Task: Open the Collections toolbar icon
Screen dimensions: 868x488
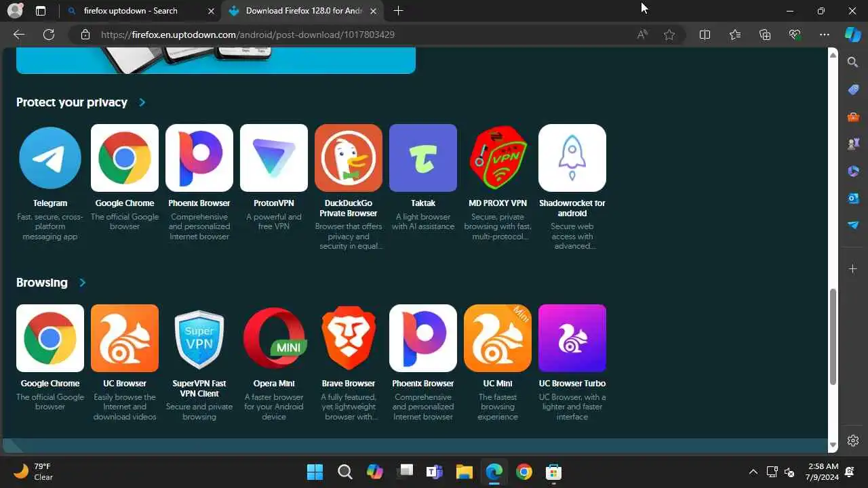Action: click(x=765, y=35)
